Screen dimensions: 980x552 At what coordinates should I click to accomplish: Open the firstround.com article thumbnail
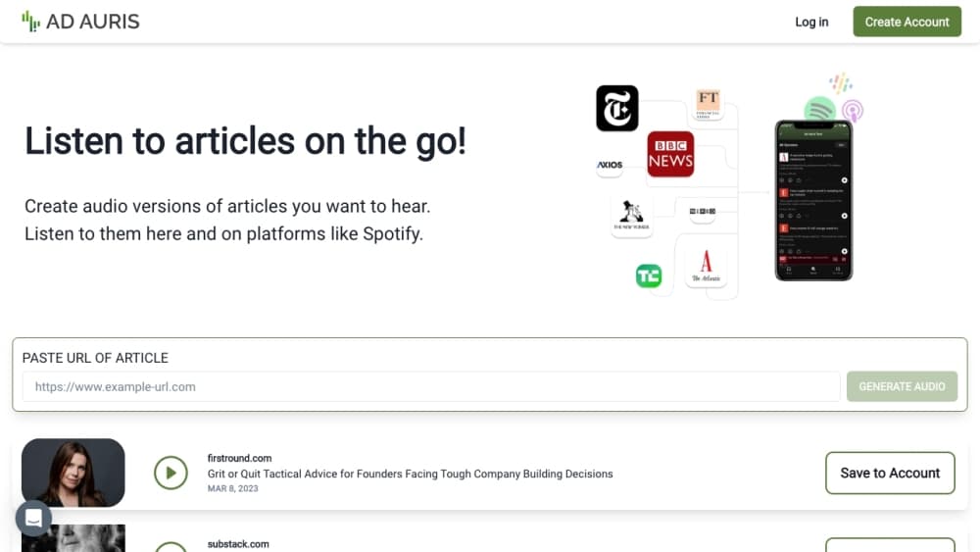click(73, 473)
